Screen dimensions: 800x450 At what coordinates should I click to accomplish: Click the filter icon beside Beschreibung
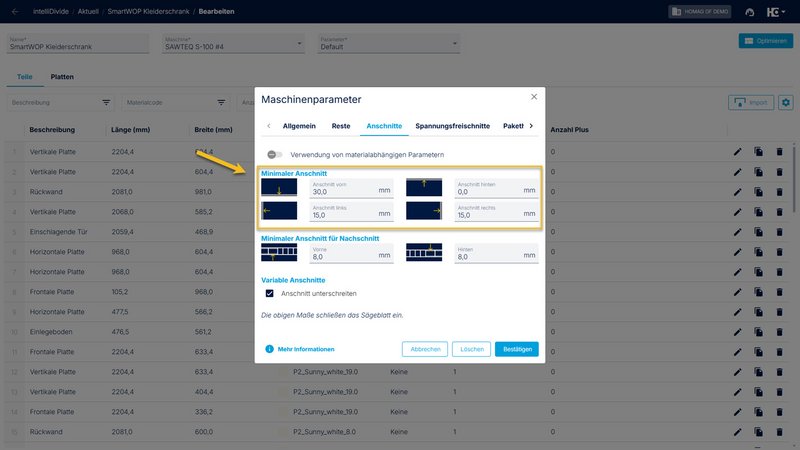click(x=106, y=102)
